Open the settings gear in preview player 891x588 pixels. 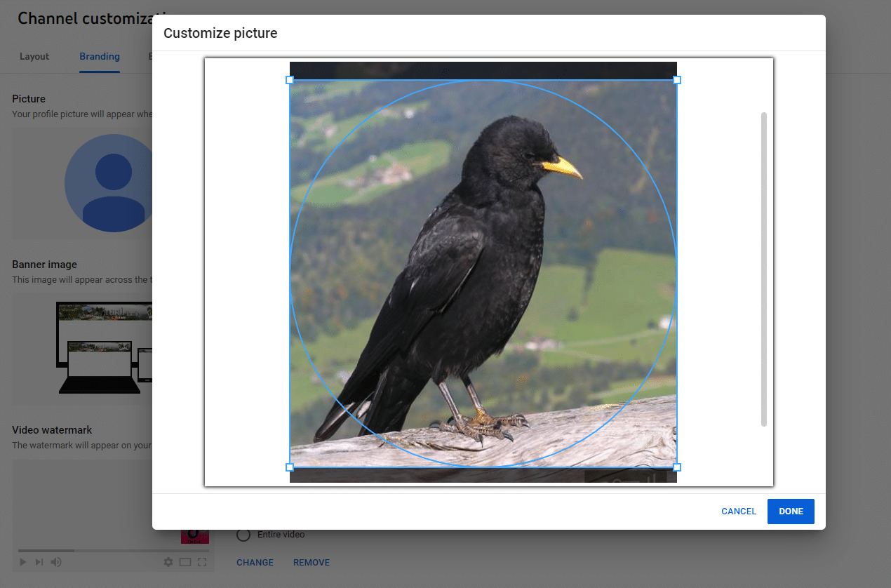(168, 562)
